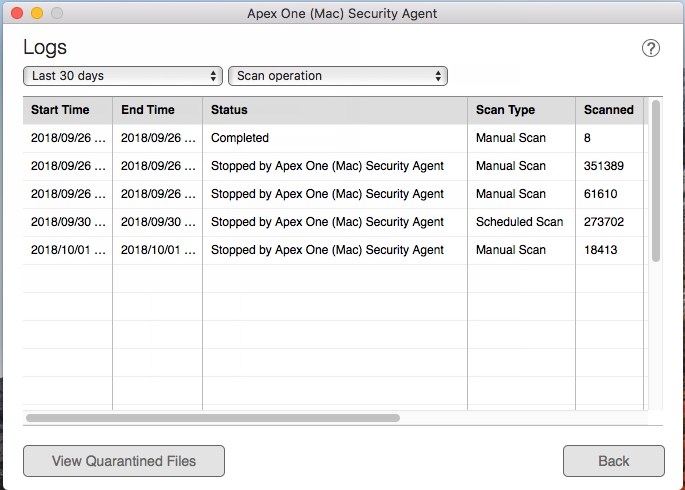Minimize the Security Agent window
The width and height of the screenshot is (685, 490).
[x=37, y=14]
